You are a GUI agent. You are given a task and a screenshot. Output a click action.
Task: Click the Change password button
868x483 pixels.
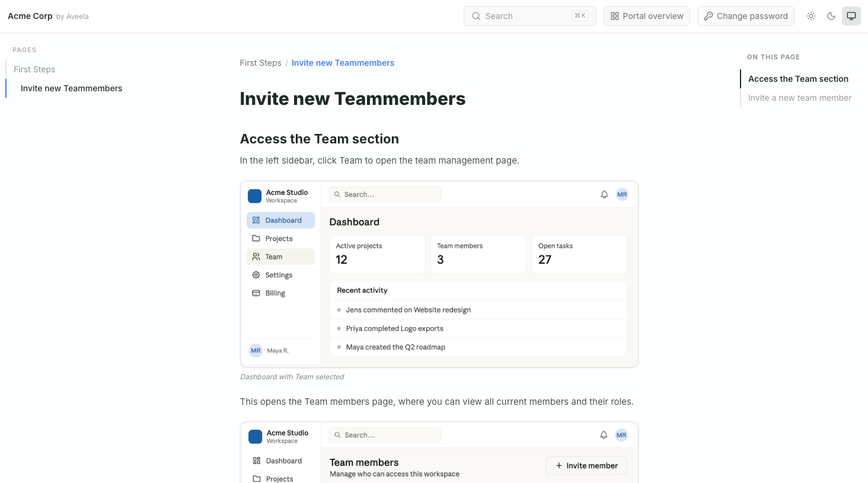[x=746, y=16]
